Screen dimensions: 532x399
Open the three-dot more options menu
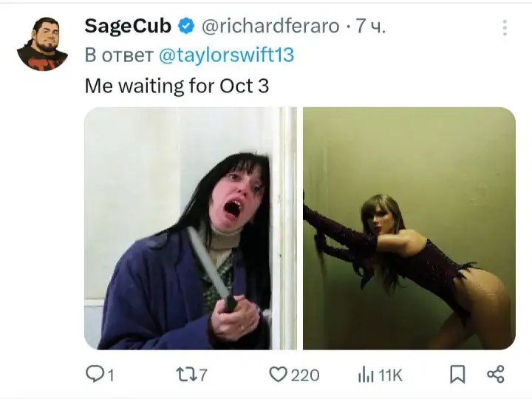pos(505,27)
